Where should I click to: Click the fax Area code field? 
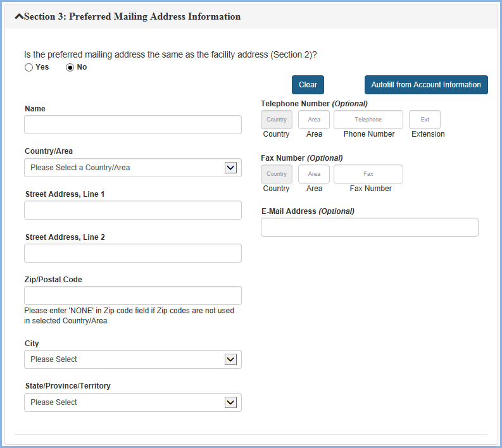[314, 174]
